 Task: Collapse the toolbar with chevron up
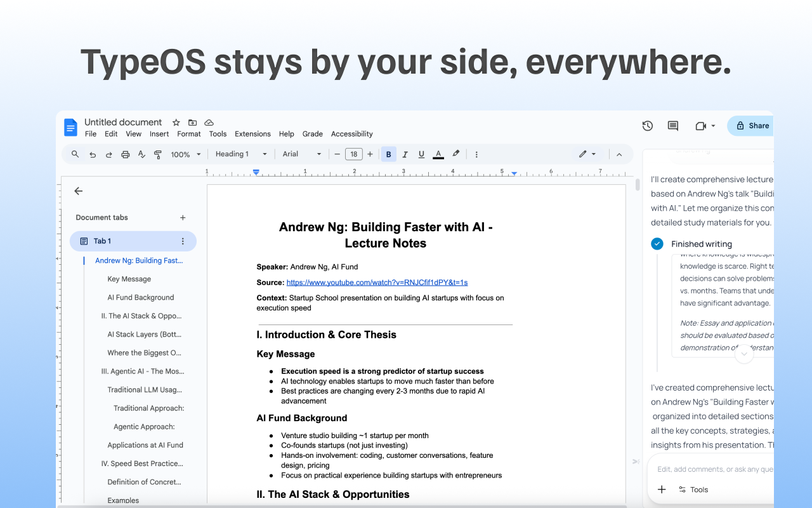click(x=619, y=154)
